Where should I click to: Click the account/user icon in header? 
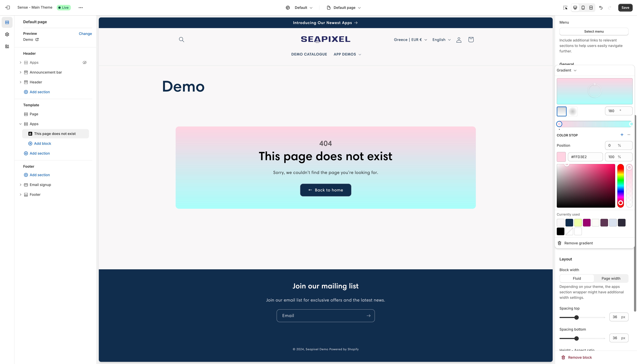coord(459,39)
